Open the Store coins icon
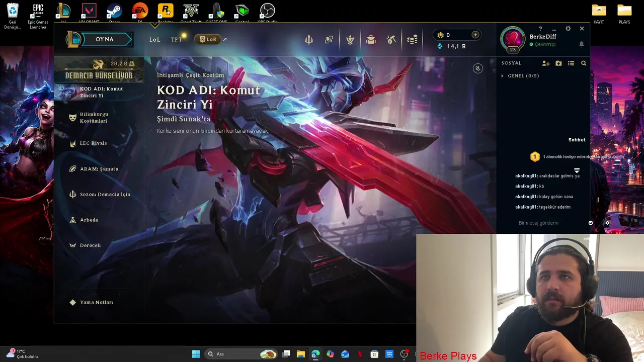This screenshot has height=362, width=644. tap(412, 40)
